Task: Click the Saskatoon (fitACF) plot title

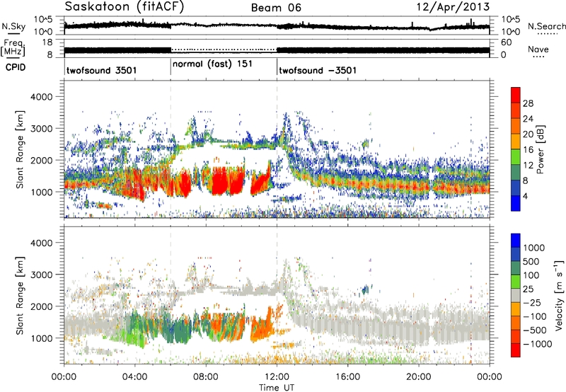Action: [125, 7]
